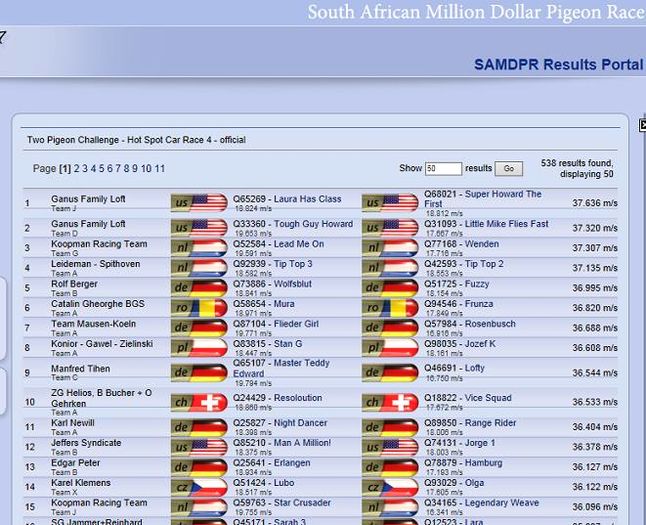Click US flag icon beside Tough Guy Howard

(199, 228)
